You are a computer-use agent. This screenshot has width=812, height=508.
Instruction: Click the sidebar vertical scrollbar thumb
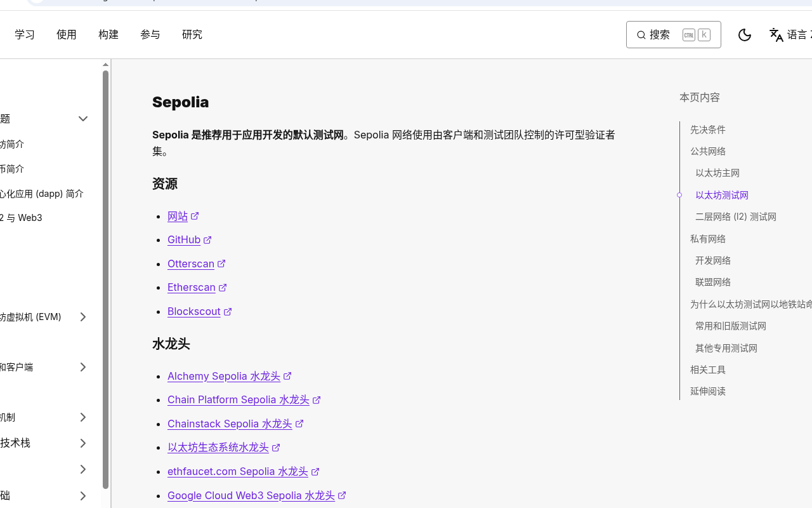105,279
